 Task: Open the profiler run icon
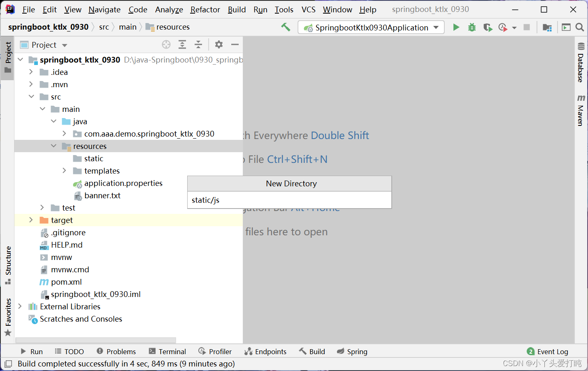(x=502, y=27)
